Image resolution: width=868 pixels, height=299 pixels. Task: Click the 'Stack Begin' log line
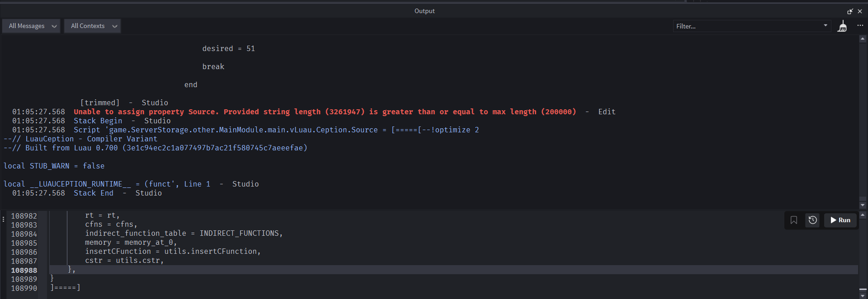tap(98, 121)
